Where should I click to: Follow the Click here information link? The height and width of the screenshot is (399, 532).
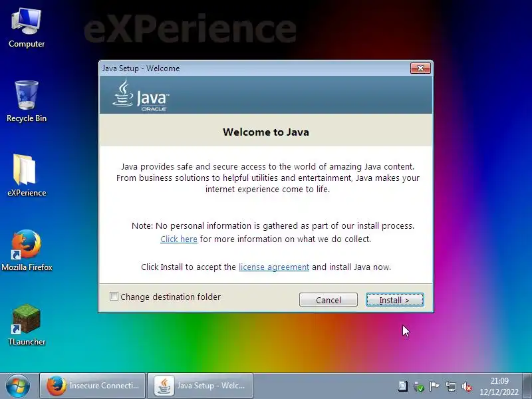tap(179, 239)
